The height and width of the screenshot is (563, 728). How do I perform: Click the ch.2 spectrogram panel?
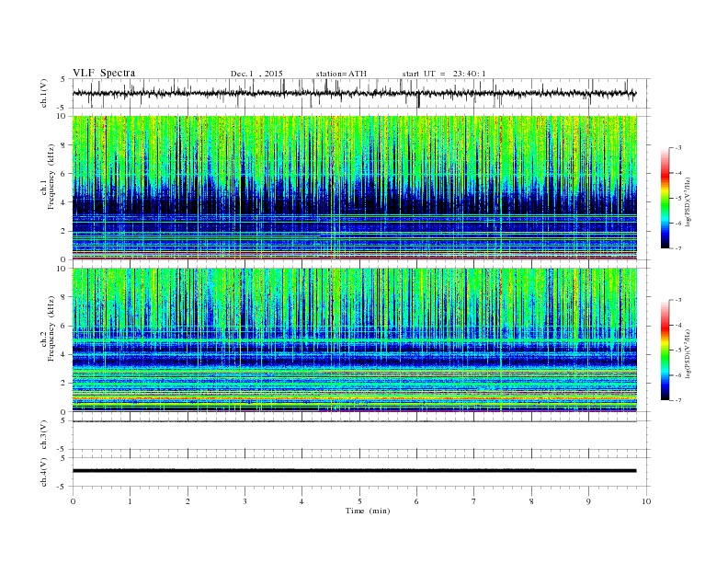point(355,340)
